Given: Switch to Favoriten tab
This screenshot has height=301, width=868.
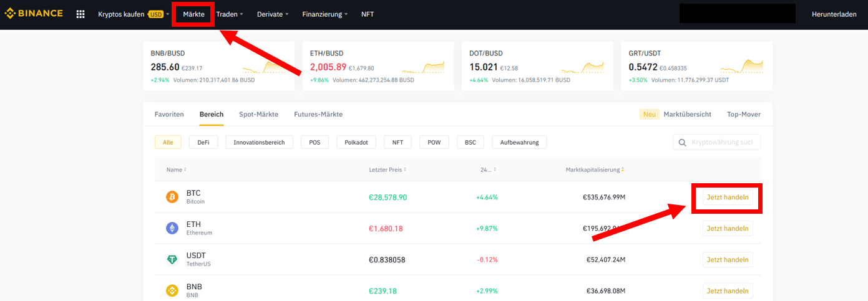Looking at the screenshot, I should click(x=169, y=114).
